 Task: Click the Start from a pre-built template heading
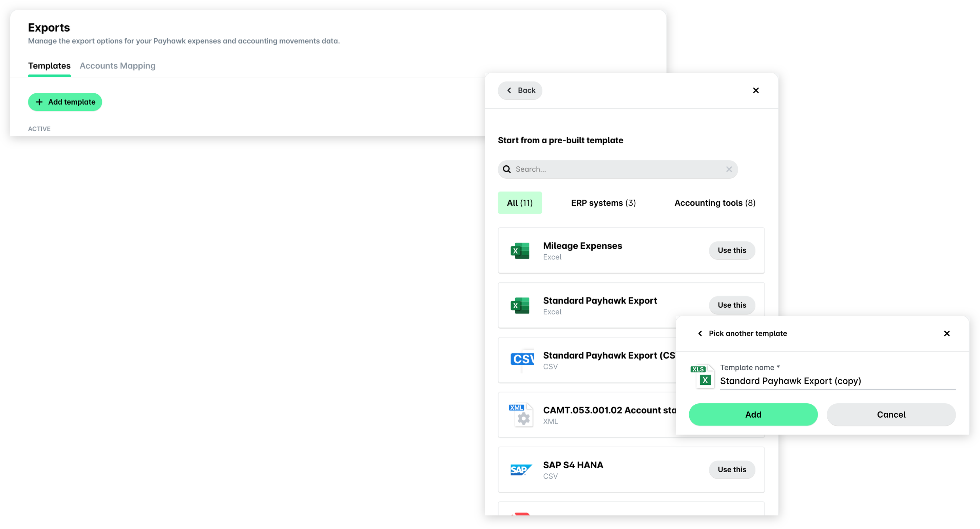click(x=560, y=140)
